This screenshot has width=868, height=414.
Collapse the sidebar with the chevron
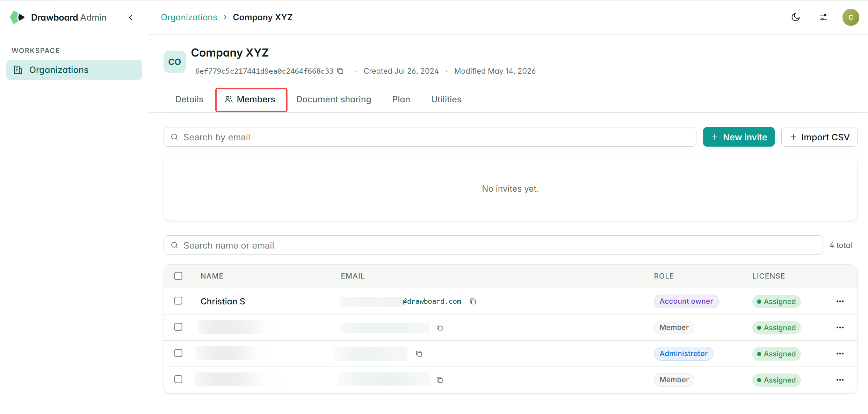click(x=131, y=17)
